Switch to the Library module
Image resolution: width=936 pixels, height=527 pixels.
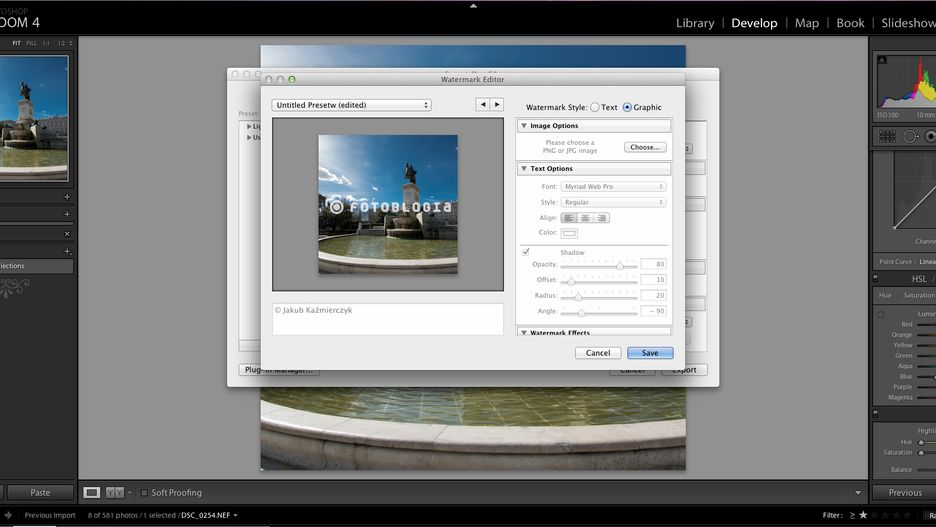click(694, 23)
